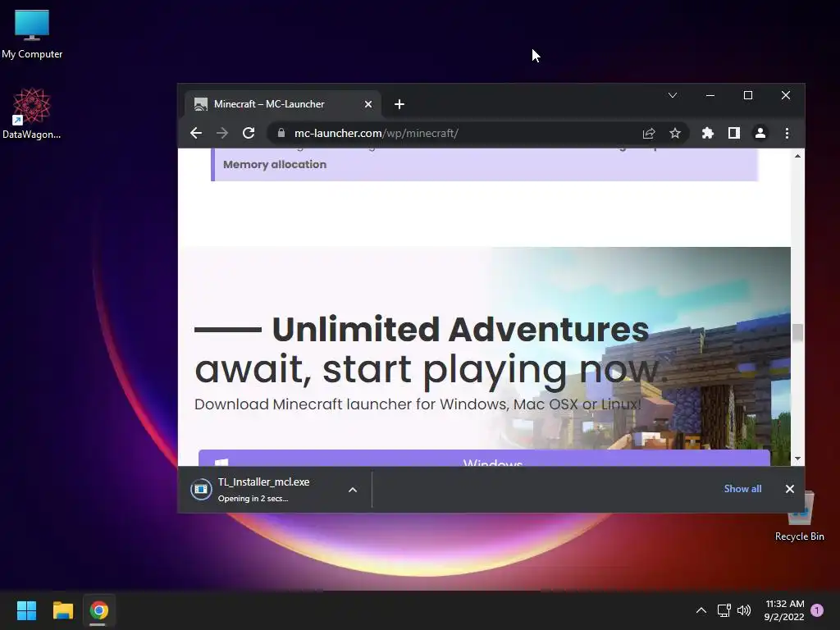Select DataWagon desktop shortcut
The image size is (840, 630).
tap(32, 113)
